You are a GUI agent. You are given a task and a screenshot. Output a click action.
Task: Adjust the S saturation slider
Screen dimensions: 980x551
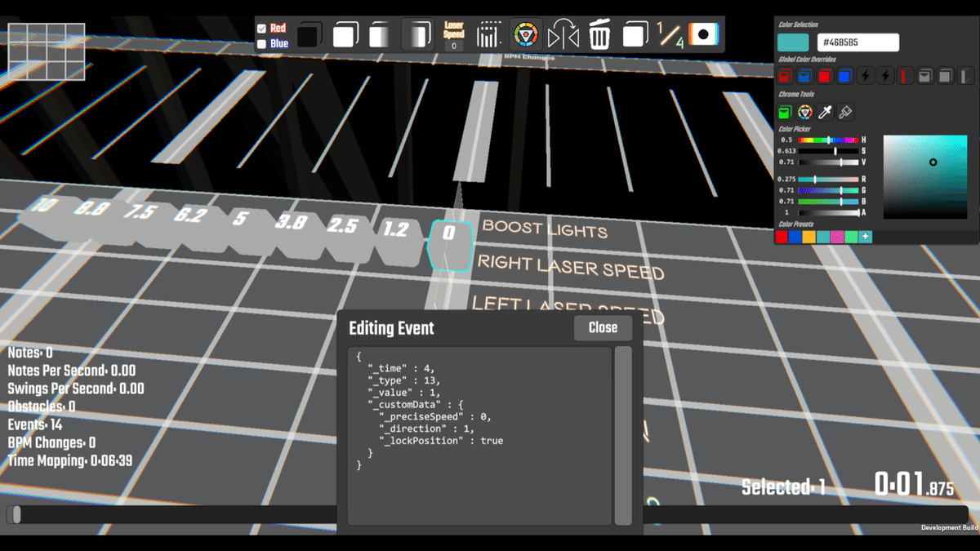pos(828,151)
